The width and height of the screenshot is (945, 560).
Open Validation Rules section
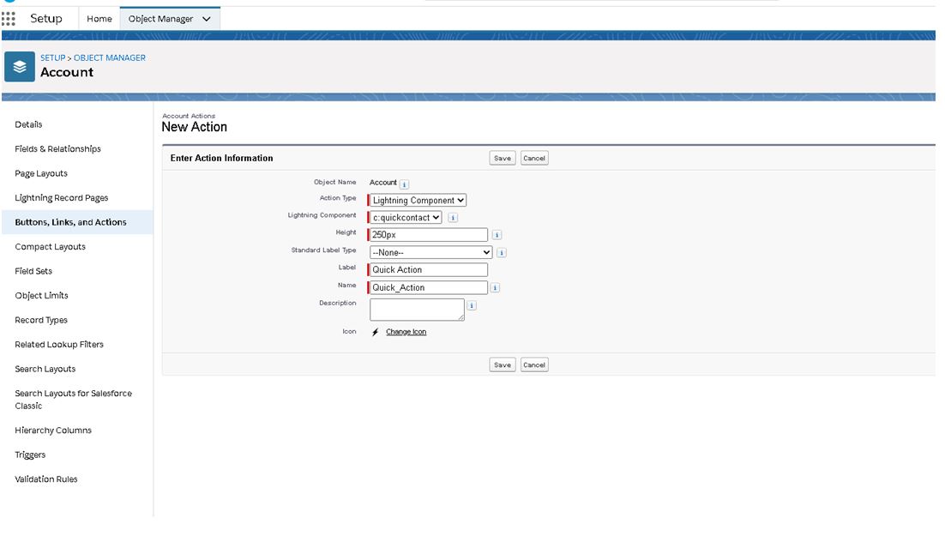click(46, 479)
